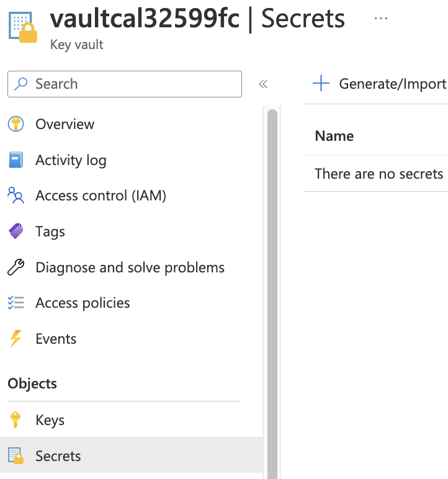This screenshot has height=479, width=448.
Task: Click the Secrets lock icon in sidebar
Action: (16, 456)
